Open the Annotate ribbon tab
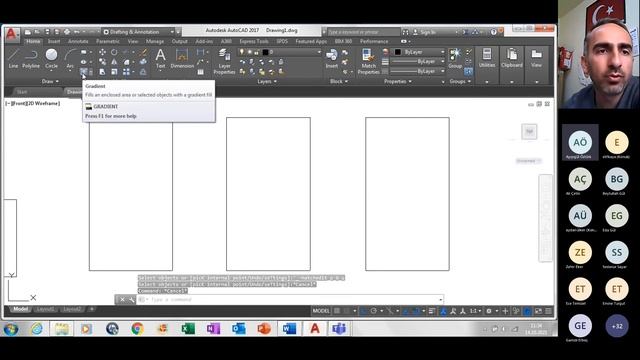 tap(78, 41)
